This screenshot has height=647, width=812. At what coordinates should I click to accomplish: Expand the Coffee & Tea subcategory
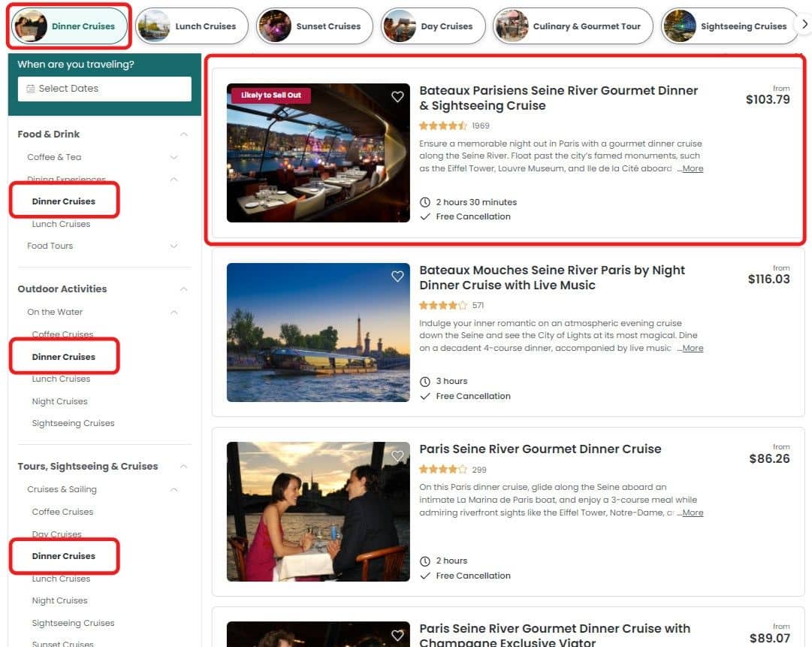click(x=174, y=157)
